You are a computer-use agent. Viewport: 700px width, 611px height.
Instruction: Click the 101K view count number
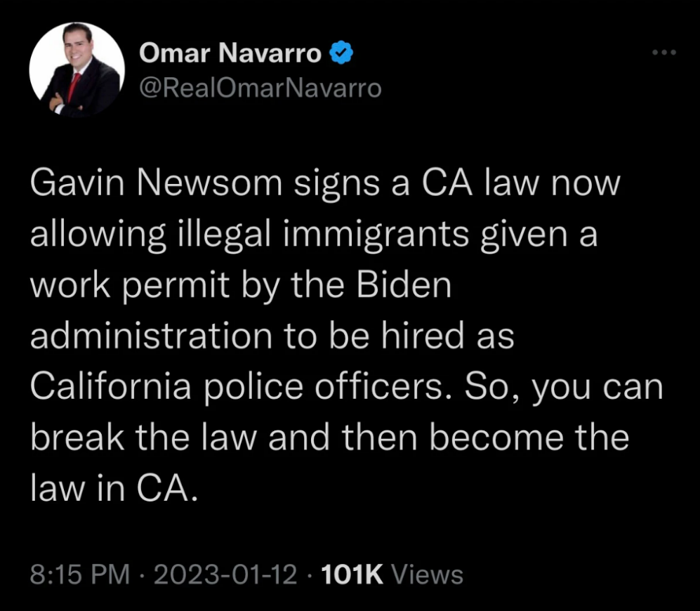pos(351,574)
